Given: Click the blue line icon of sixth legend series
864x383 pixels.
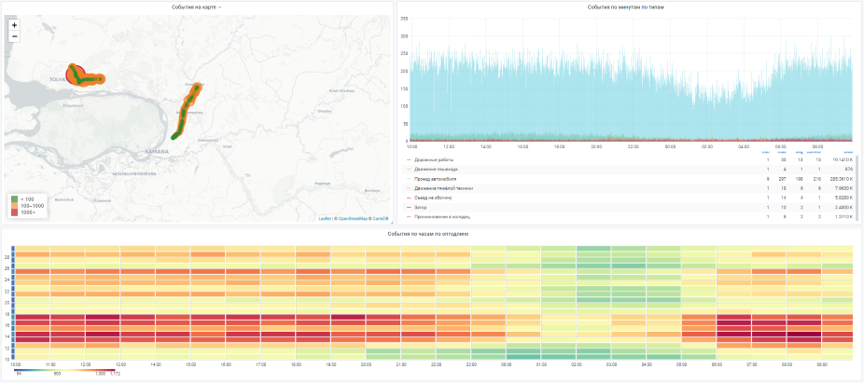Looking at the screenshot, I should tap(409, 208).
